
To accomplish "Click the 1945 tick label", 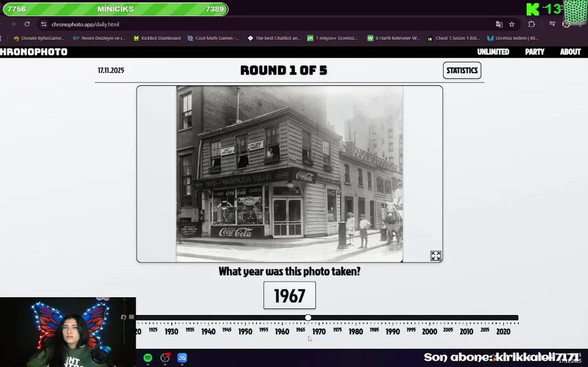I will click(226, 330).
